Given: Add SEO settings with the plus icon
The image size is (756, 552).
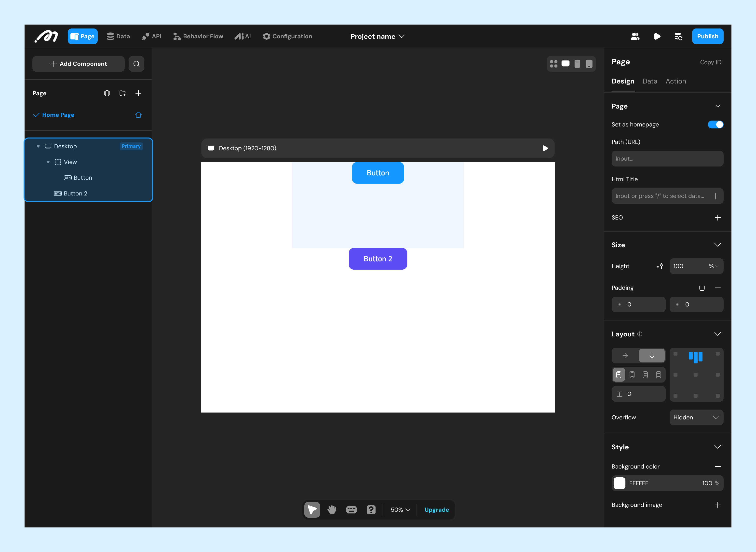Looking at the screenshot, I should pos(718,218).
